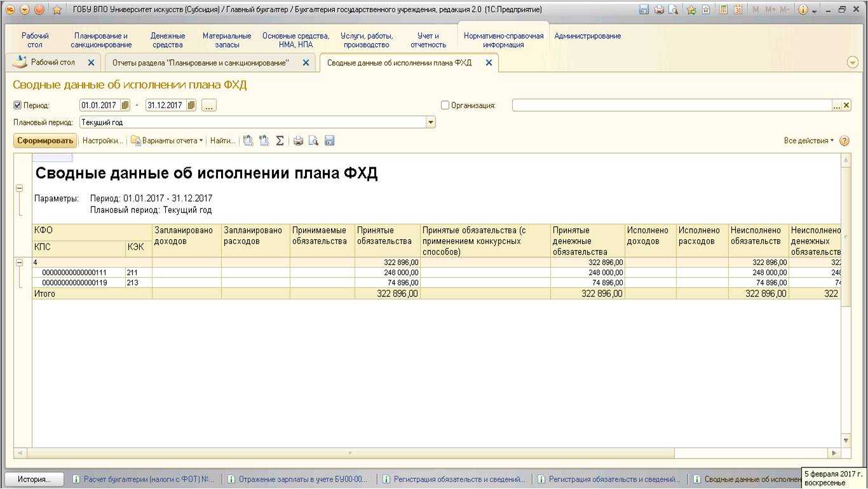Print the report using the toolbar printer
Image resolution: width=868 pixels, height=489 pixels.
298,141
